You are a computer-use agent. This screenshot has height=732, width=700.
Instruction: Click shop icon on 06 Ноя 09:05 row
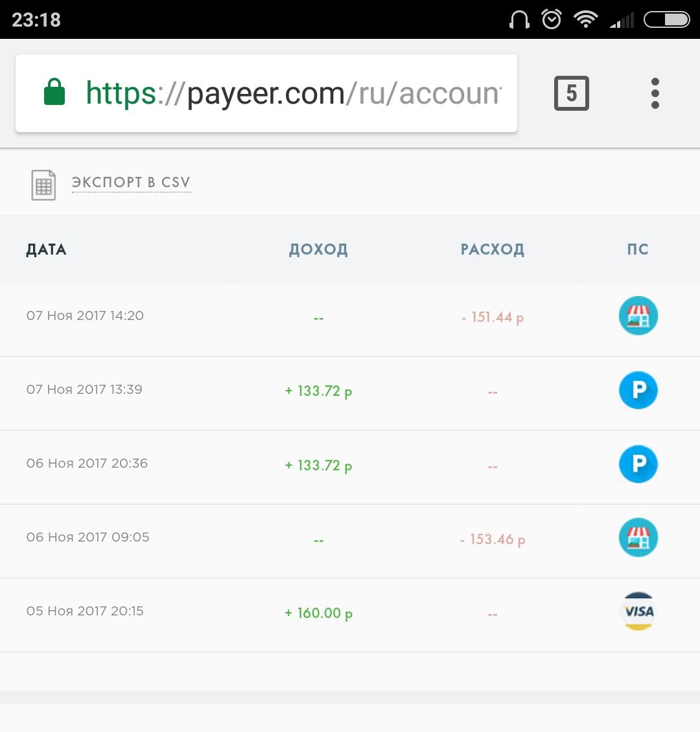point(638,538)
